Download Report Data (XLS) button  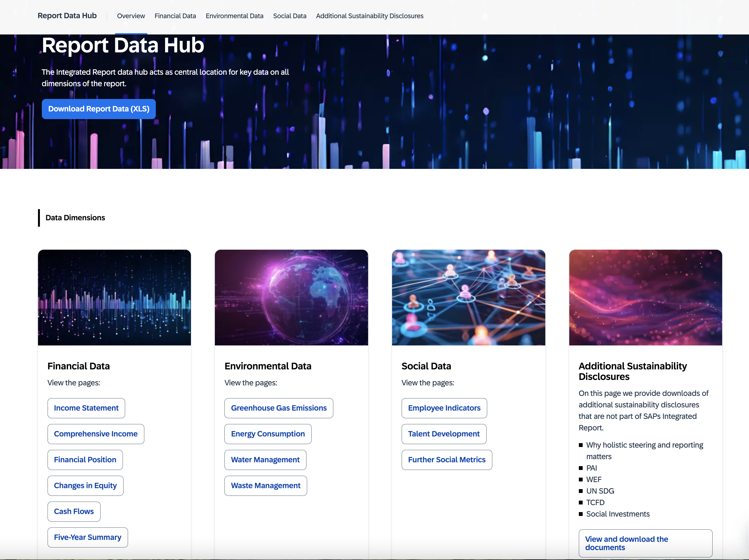pos(99,109)
